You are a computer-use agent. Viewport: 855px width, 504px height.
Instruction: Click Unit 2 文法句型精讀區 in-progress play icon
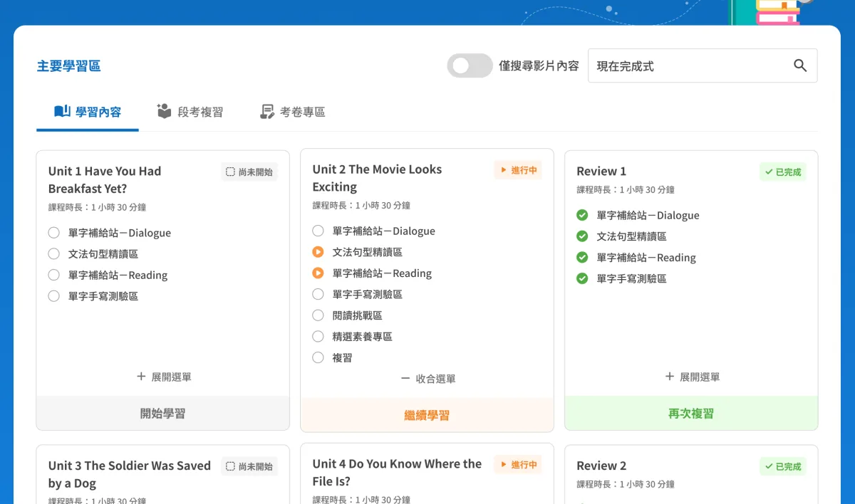318,252
